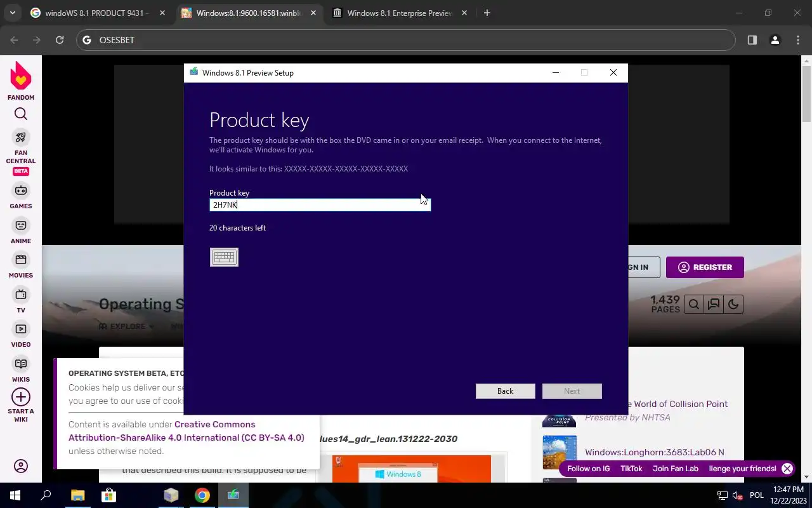The image size is (812, 508).
Task: Start a wiki plus icon
Action: [x=21, y=397]
